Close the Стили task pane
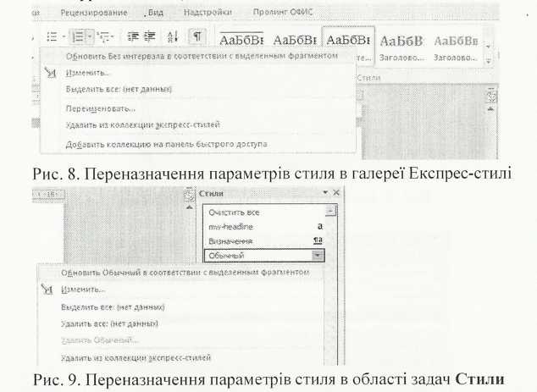Image resolution: width=537 pixels, height=392 pixels. 336,192
